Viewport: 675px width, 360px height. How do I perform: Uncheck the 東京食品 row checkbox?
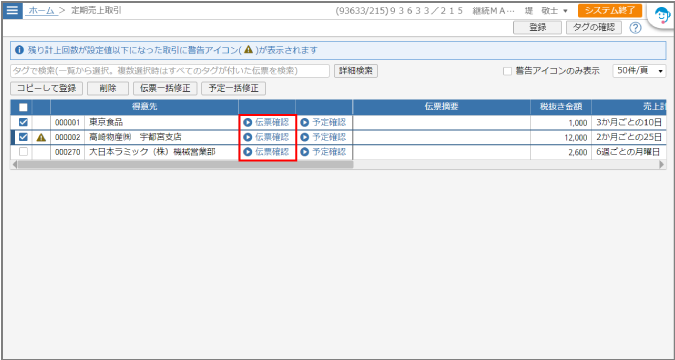pos(23,122)
